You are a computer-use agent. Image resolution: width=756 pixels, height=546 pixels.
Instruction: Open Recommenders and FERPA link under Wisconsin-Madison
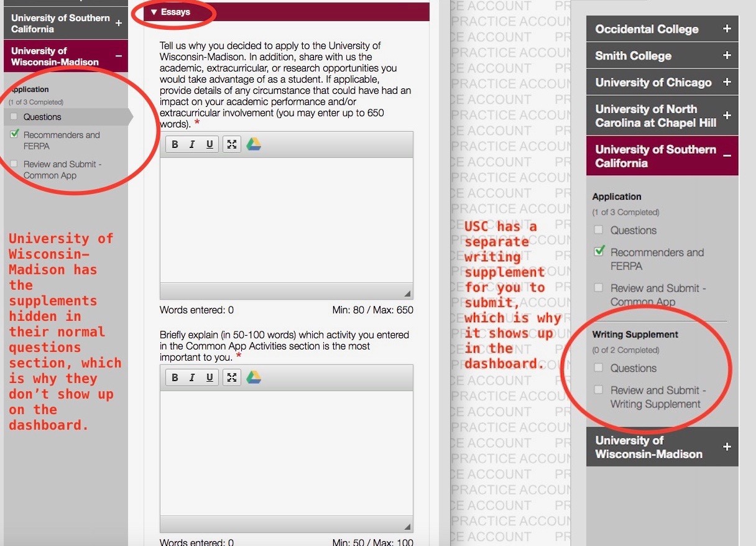(62, 141)
